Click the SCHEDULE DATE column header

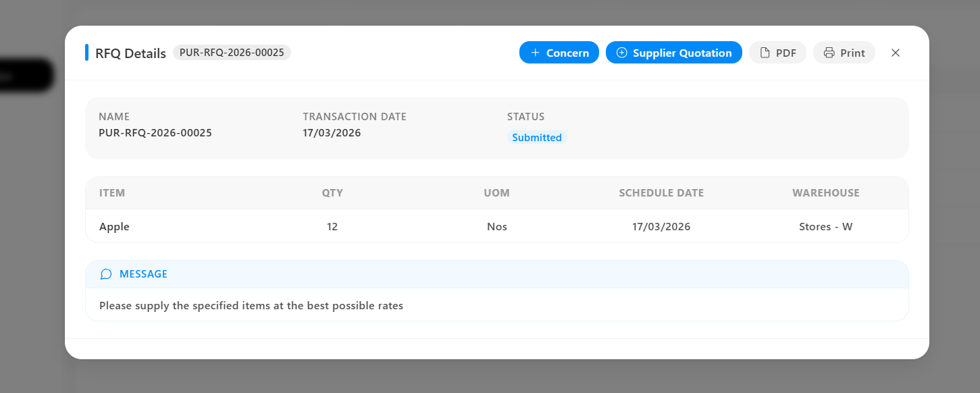(x=661, y=193)
